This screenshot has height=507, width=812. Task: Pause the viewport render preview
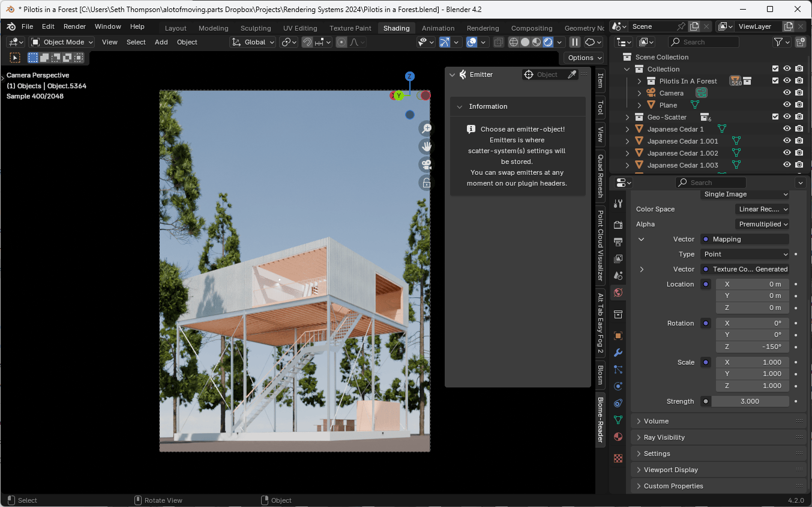pyautogui.click(x=574, y=42)
